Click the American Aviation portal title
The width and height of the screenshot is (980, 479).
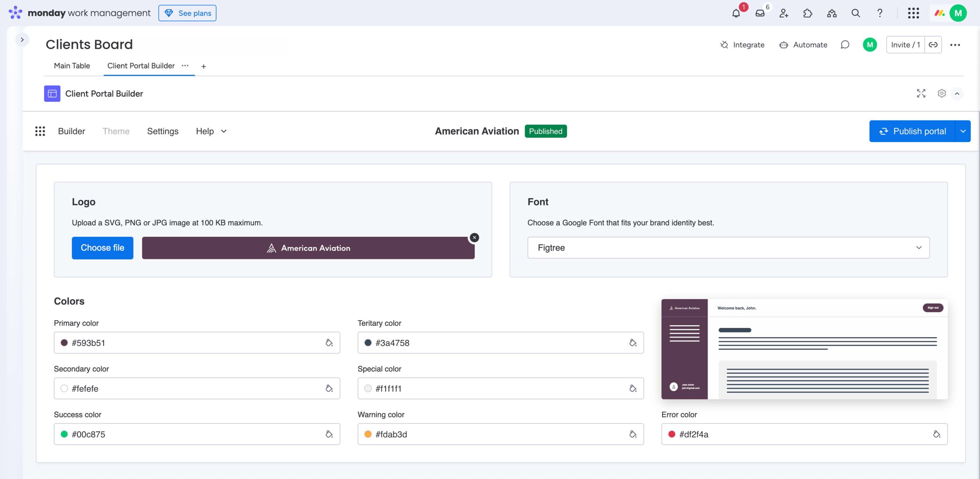(477, 131)
